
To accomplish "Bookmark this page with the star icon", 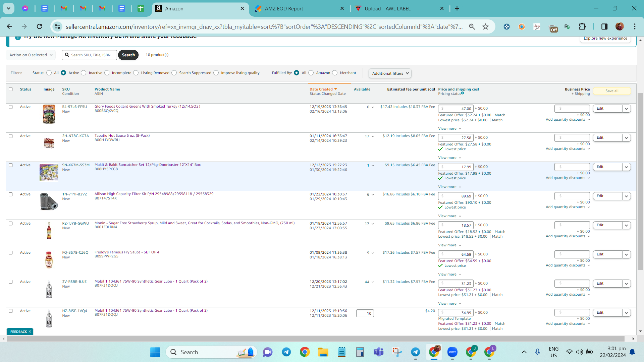I will 485,26.
